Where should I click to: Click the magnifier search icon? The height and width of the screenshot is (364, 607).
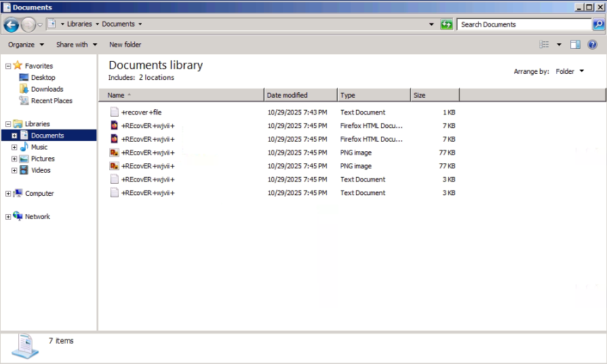click(598, 24)
